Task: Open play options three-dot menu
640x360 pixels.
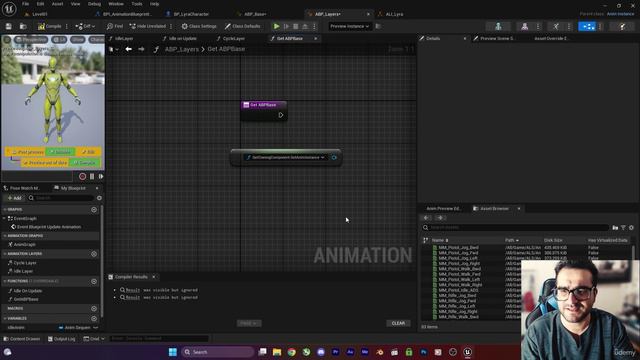Action: pos(314,26)
